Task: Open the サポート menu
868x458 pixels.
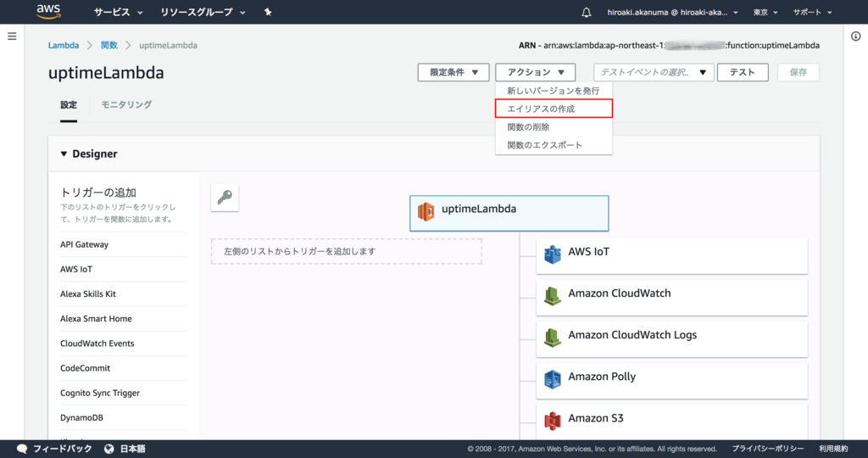Action: coord(812,12)
